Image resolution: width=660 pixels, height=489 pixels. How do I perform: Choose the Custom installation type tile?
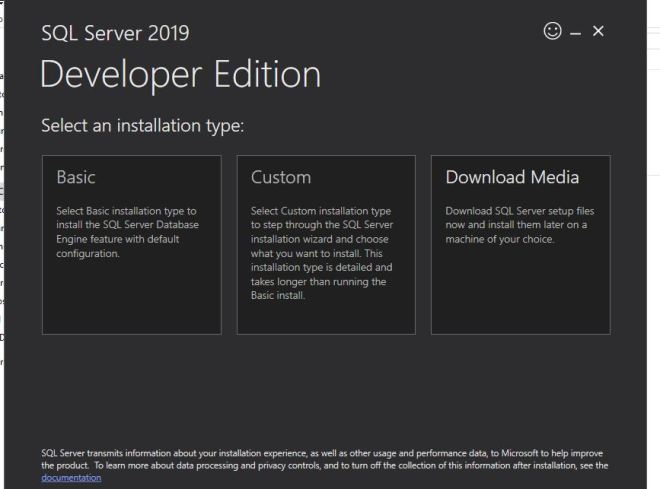[325, 244]
